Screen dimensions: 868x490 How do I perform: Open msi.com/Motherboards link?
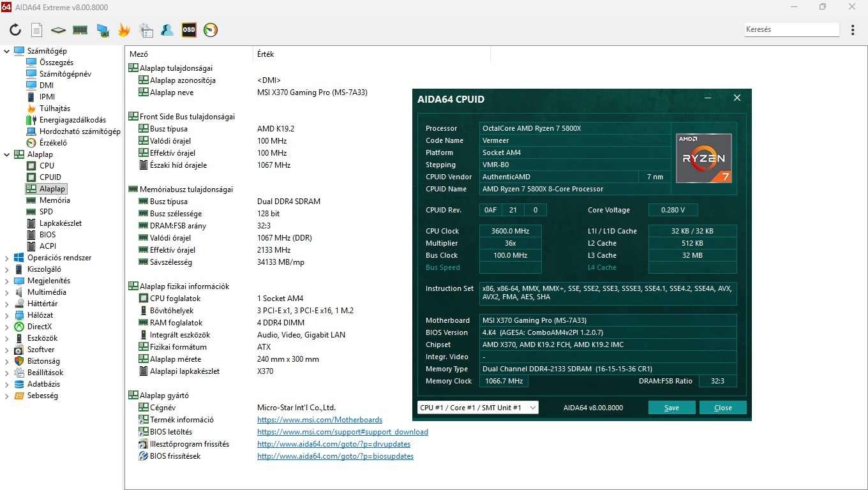320,420
